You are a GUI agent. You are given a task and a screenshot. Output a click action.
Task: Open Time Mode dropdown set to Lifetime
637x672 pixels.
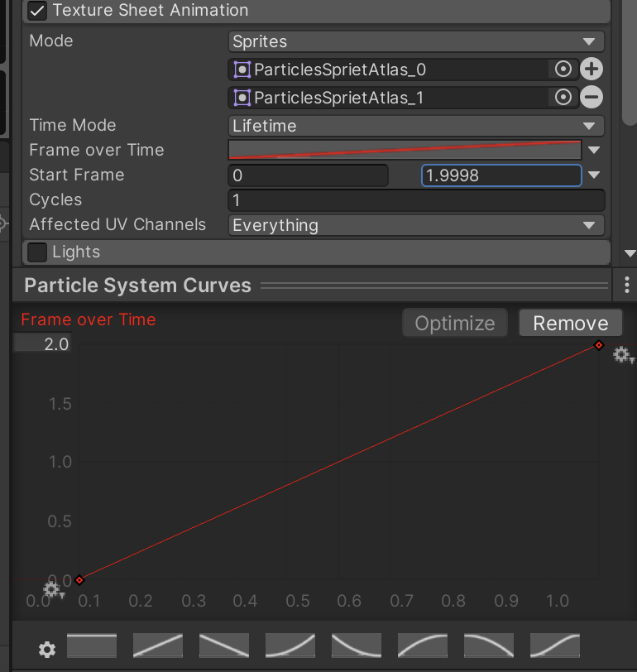[x=416, y=126]
